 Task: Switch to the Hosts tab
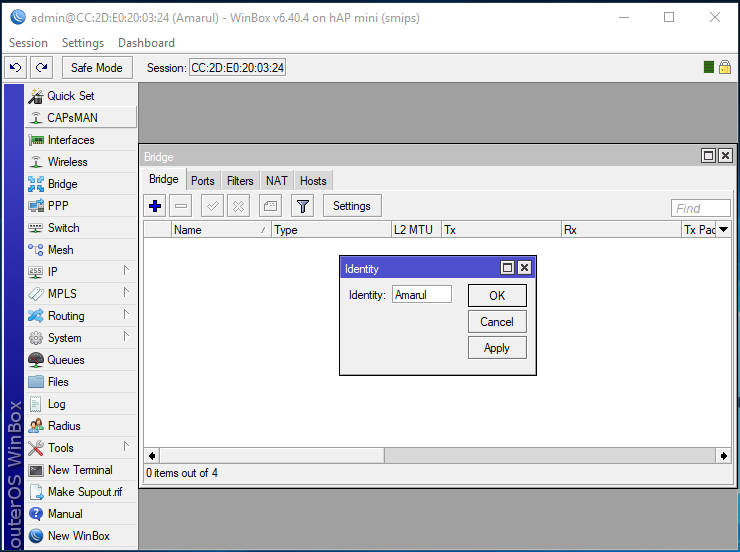pos(313,181)
